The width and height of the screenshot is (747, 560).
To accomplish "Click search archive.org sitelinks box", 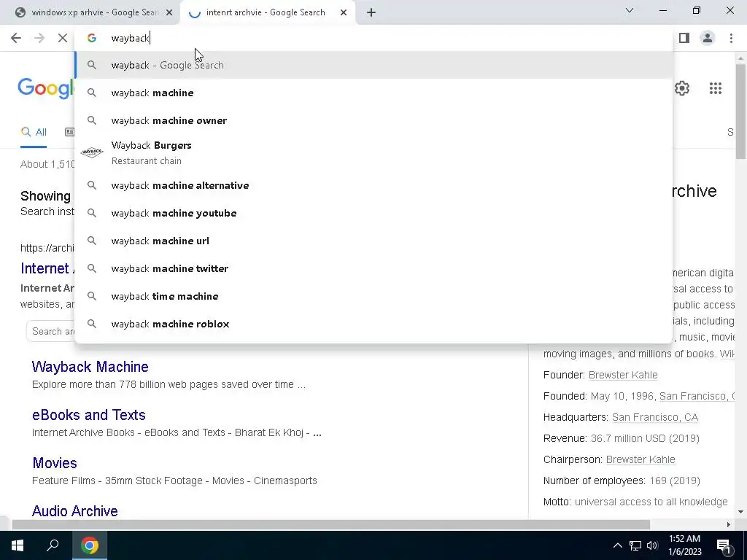I will [51, 332].
